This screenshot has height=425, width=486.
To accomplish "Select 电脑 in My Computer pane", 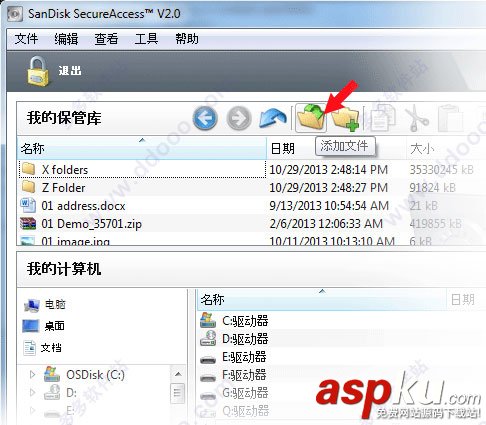I will 56,304.
